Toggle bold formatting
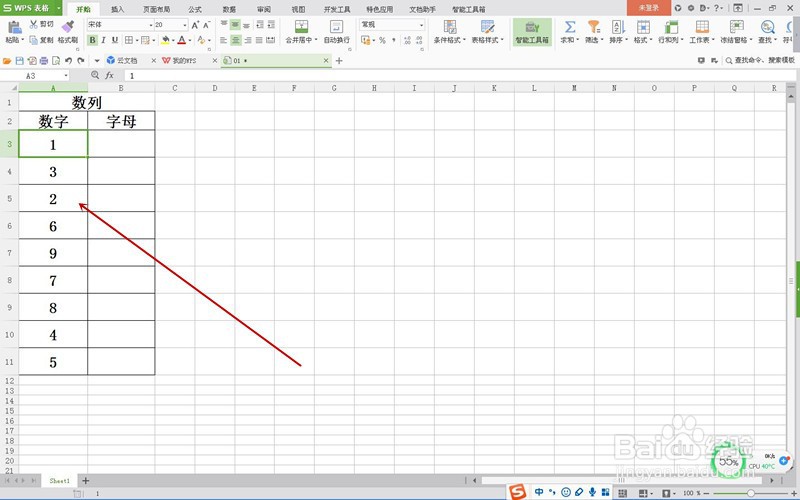The width and height of the screenshot is (800, 500). (x=92, y=40)
